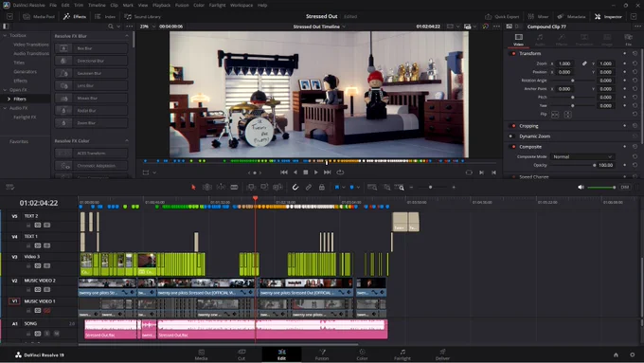This screenshot has height=363, width=644.
Task: Activate the Trim Edit Mode tool
Action: coord(207,187)
